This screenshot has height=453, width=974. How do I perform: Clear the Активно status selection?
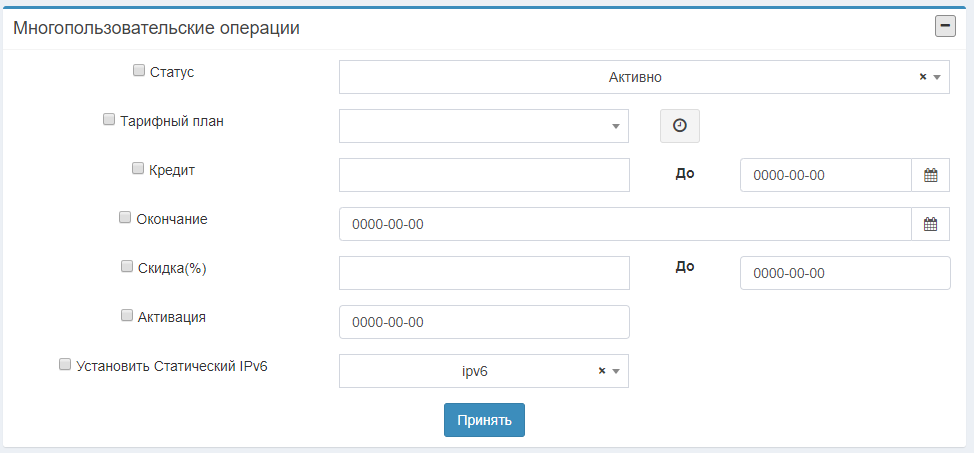tap(923, 76)
